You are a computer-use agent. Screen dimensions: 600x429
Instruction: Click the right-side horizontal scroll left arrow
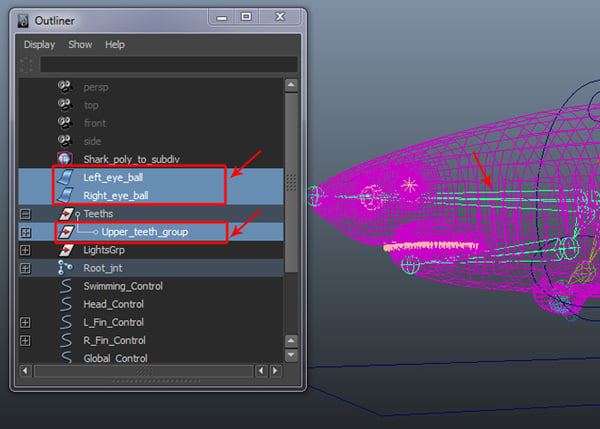pyautogui.click(x=261, y=371)
